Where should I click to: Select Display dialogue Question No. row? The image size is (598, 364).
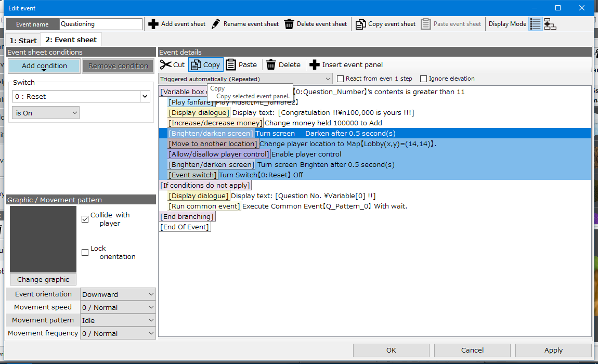point(375,196)
